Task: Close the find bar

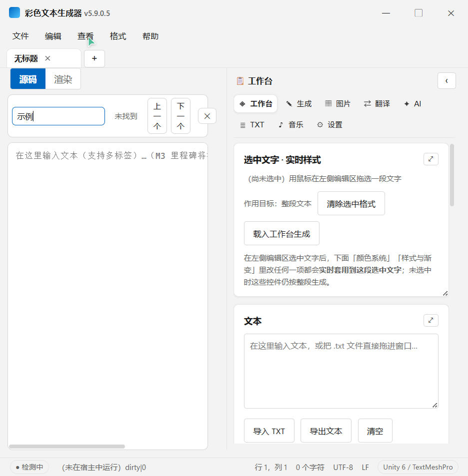Action: click(207, 116)
